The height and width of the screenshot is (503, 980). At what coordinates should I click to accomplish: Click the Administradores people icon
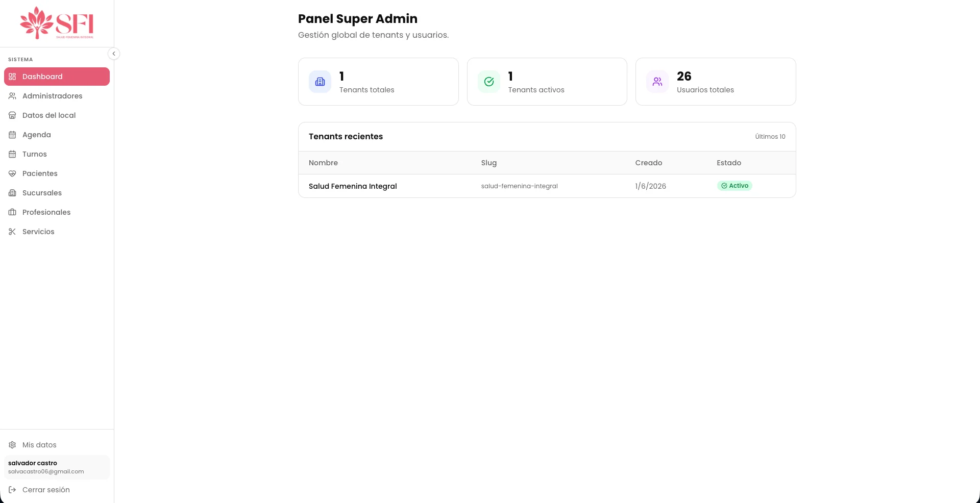pyautogui.click(x=12, y=96)
